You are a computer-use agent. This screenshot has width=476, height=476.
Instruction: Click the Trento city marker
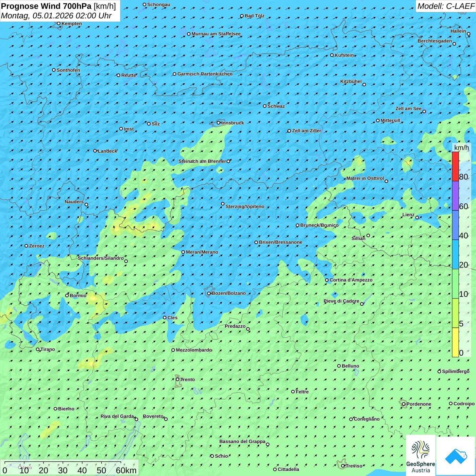click(x=177, y=379)
